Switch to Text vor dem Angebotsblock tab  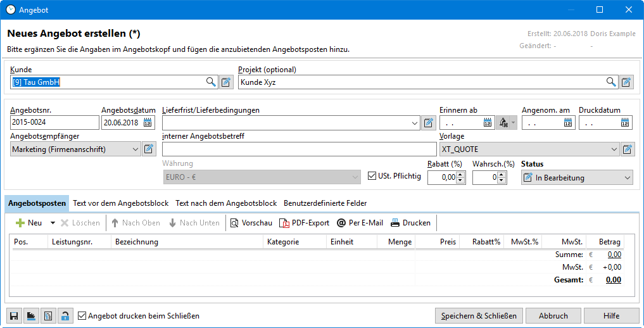[121, 203]
